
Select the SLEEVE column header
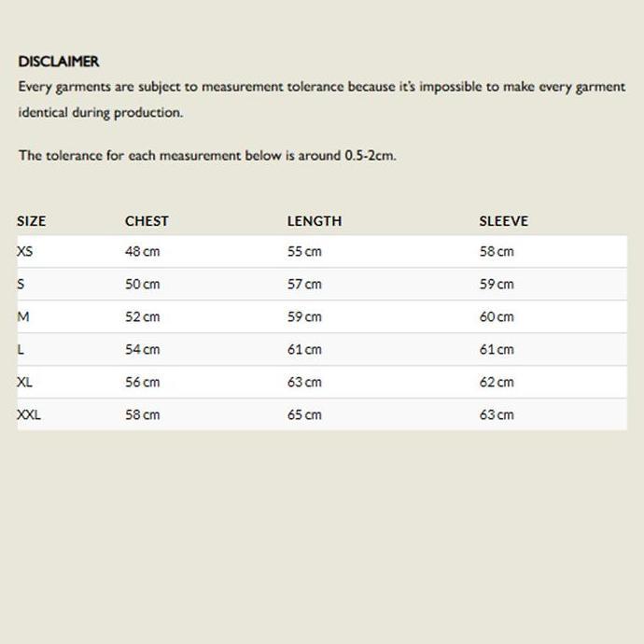[x=504, y=221]
